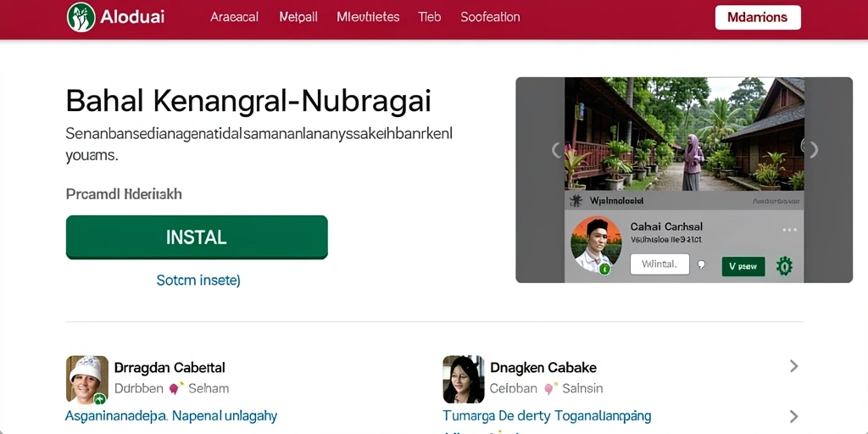Open Asganinanadepa. Napenal unlagahy link

pyautogui.click(x=171, y=415)
